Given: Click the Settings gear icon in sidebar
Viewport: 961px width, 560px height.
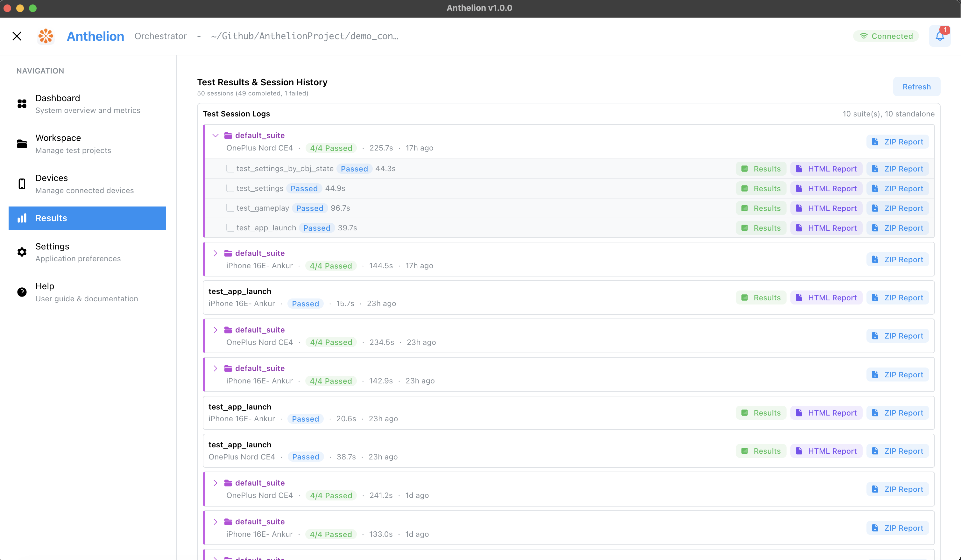Looking at the screenshot, I should [x=22, y=252].
